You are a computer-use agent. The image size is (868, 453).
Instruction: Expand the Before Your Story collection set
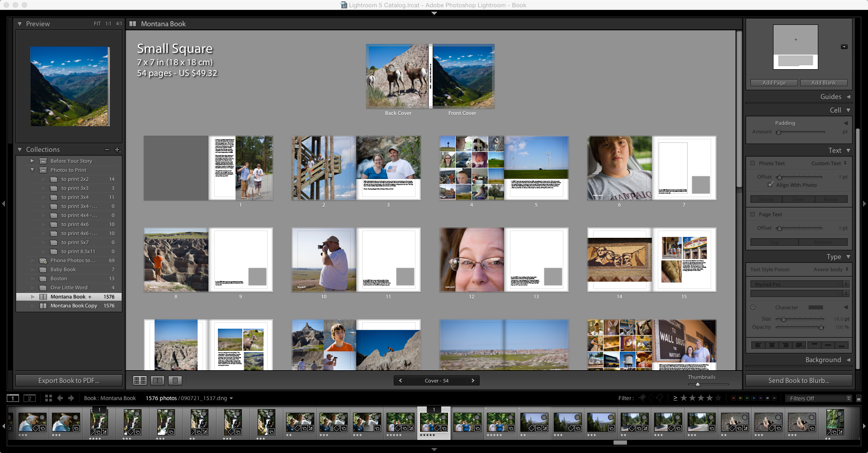(32, 161)
